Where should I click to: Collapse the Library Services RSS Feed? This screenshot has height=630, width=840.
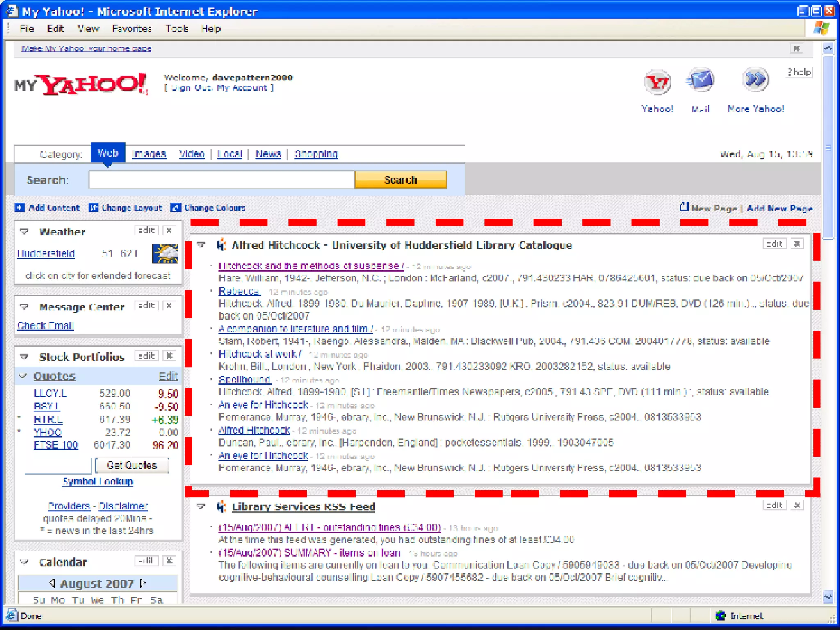pos(201,507)
